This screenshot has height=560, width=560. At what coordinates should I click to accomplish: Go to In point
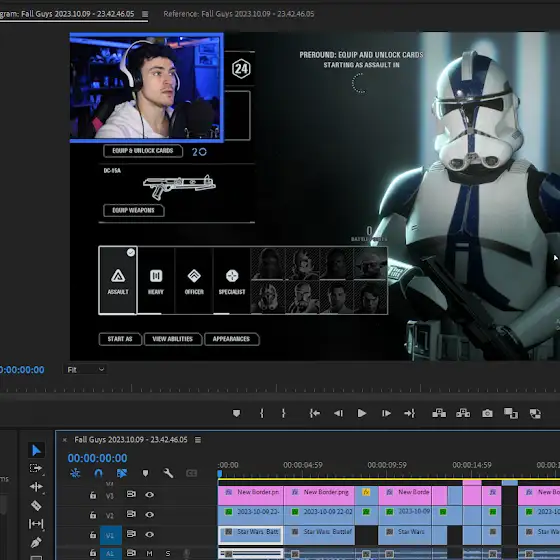(315, 413)
